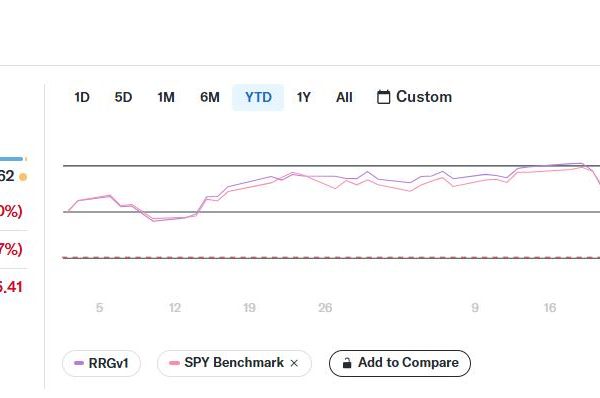Click the pink SPY Benchmark legend swatch
Screen dimensions: 600x398
coord(174,363)
